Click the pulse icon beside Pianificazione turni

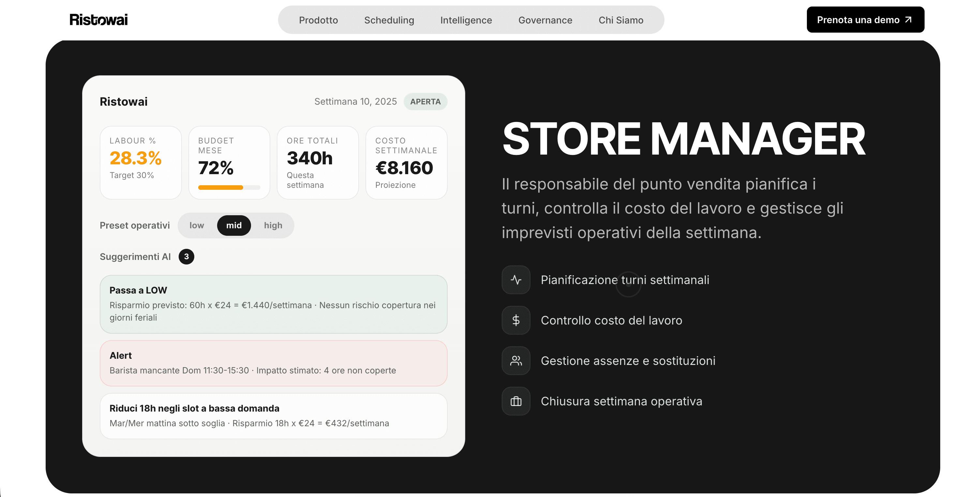[516, 280]
